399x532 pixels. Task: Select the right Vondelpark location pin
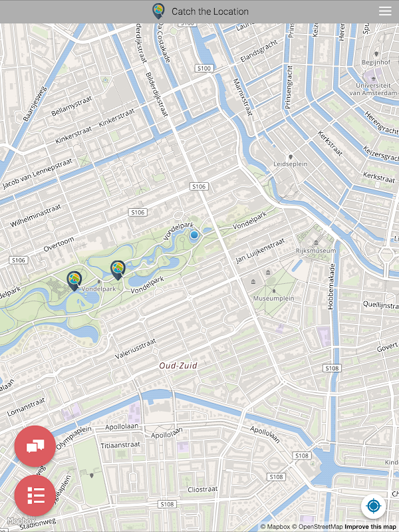(x=118, y=270)
